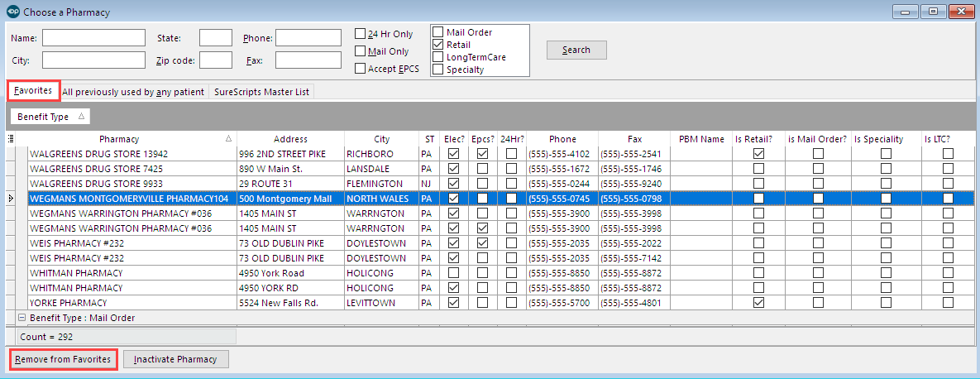Sort by the PBM Name column header
This screenshot has width=980, height=379.
[x=700, y=139]
